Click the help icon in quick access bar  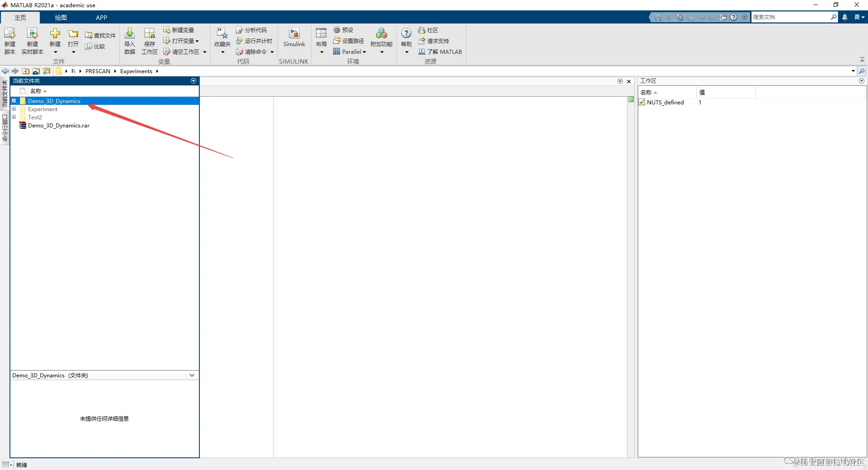(x=734, y=17)
